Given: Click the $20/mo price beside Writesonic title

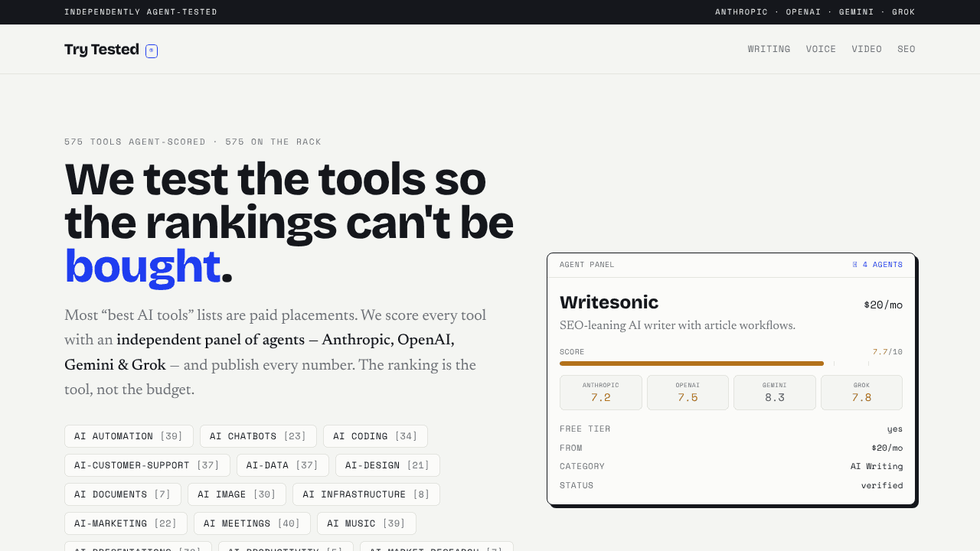Looking at the screenshot, I should pos(884,305).
